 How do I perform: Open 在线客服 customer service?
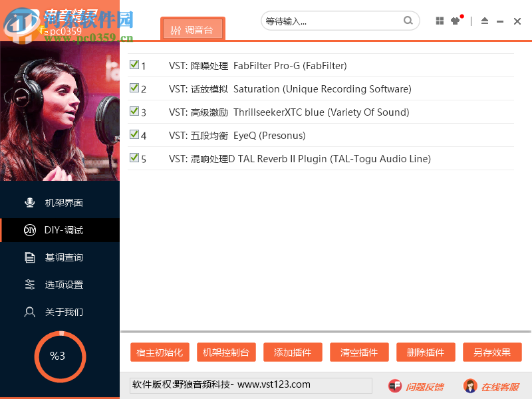click(471, 386)
